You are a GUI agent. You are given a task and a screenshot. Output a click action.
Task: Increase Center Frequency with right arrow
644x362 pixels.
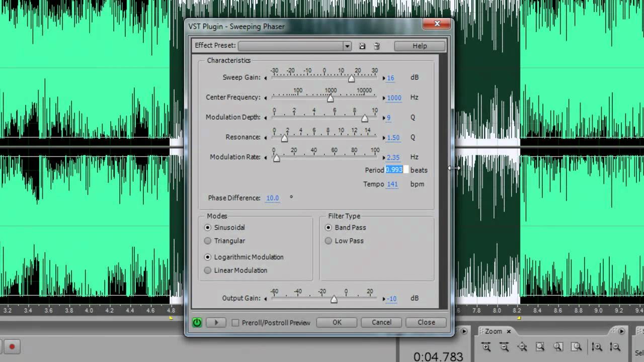384,98
